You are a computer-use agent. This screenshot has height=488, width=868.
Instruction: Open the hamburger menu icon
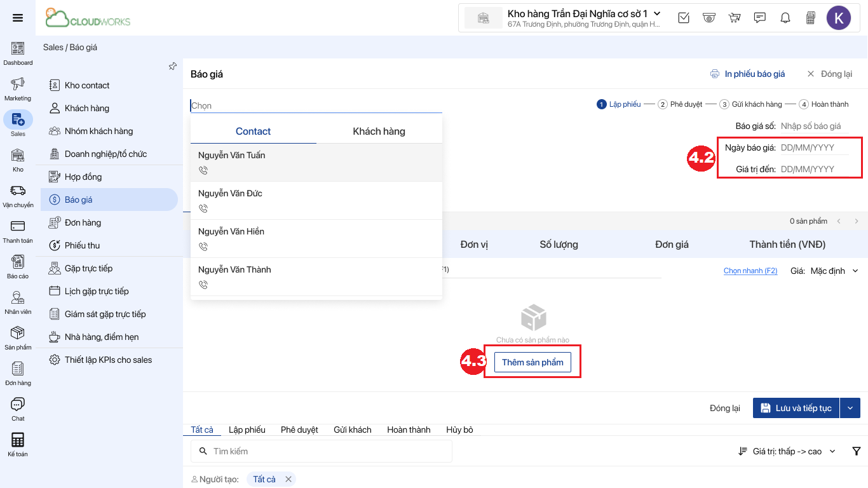click(x=18, y=18)
